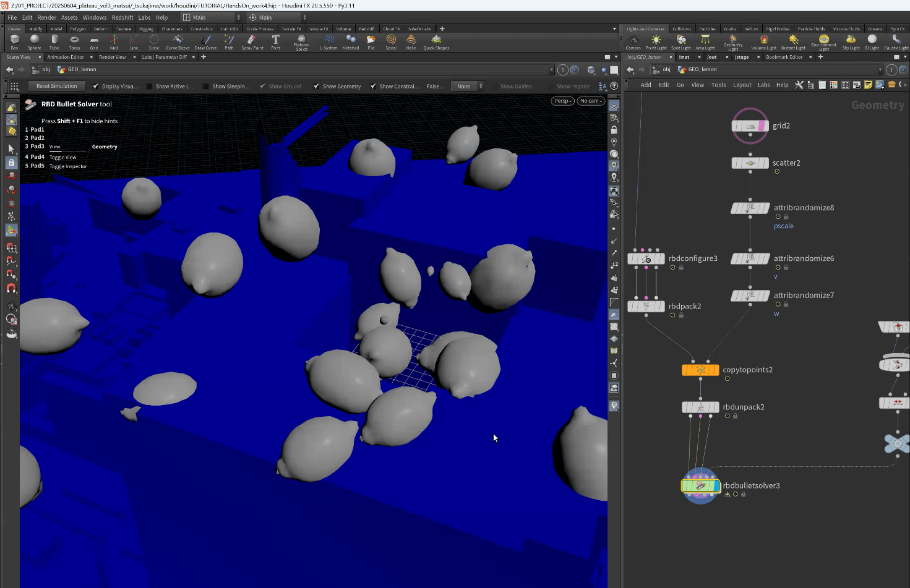Enable the Show Active checkbox
This screenshot has width=910, height=588.
coord(150,87)
